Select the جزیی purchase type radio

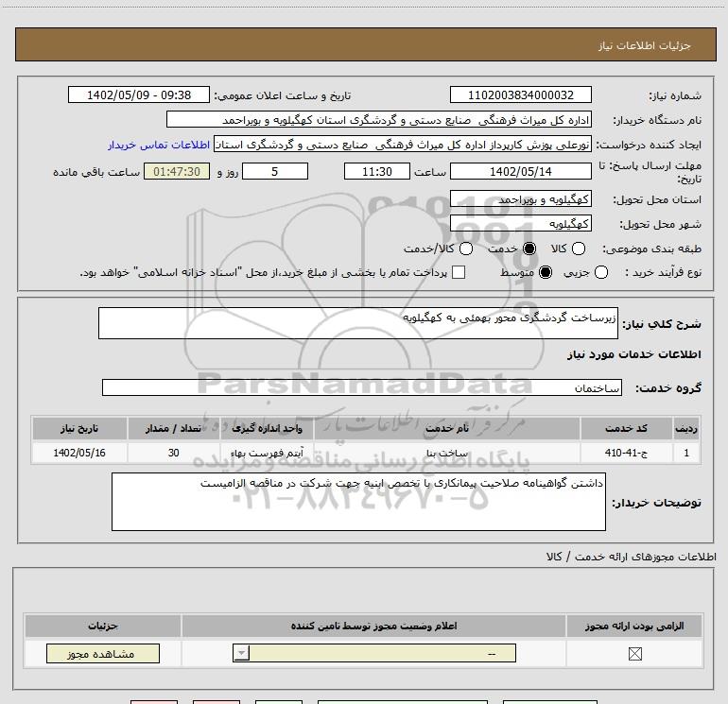click(x=601, y=272)
